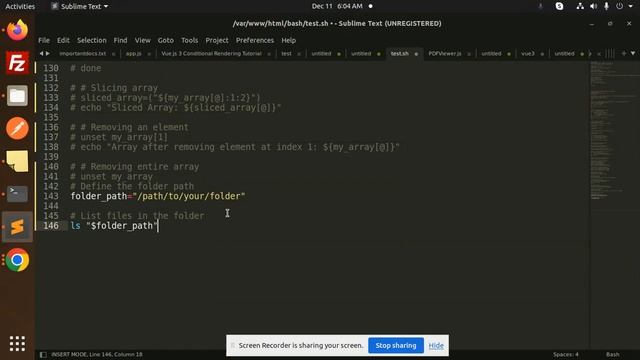Screen dimensions: 640x360
Task: Select the Sublime Text dock icon
Action: coord(17,227)
